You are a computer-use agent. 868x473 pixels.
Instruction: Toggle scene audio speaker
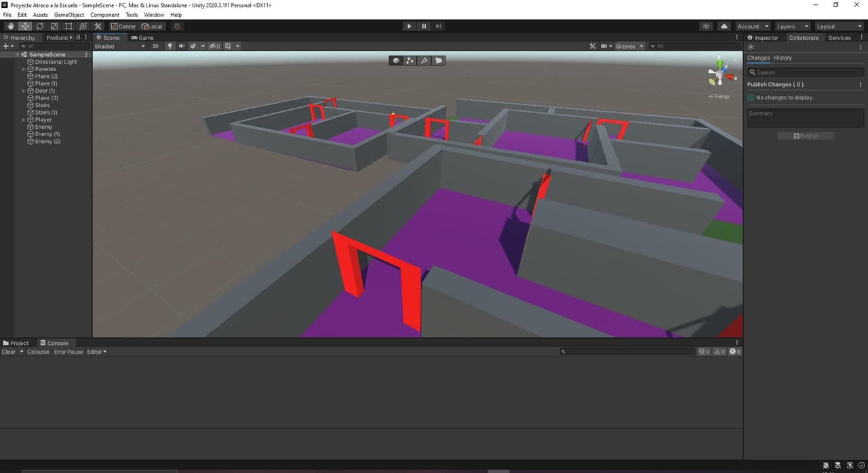(181, 46)
